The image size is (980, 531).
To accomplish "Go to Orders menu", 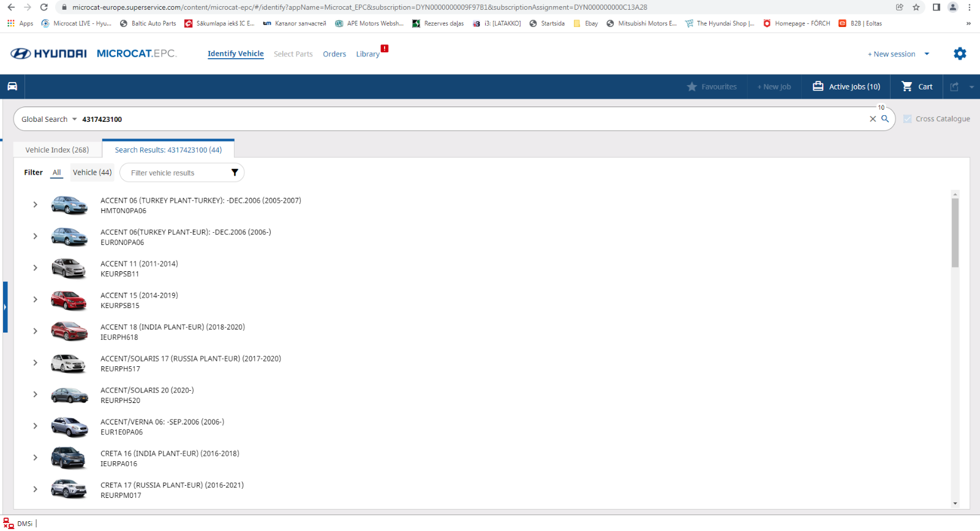I will [334, 54].
